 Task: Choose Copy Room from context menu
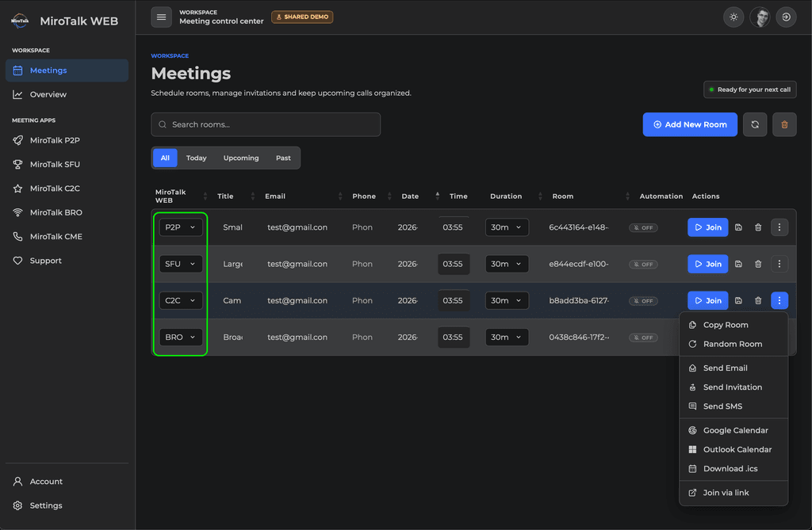733,325
